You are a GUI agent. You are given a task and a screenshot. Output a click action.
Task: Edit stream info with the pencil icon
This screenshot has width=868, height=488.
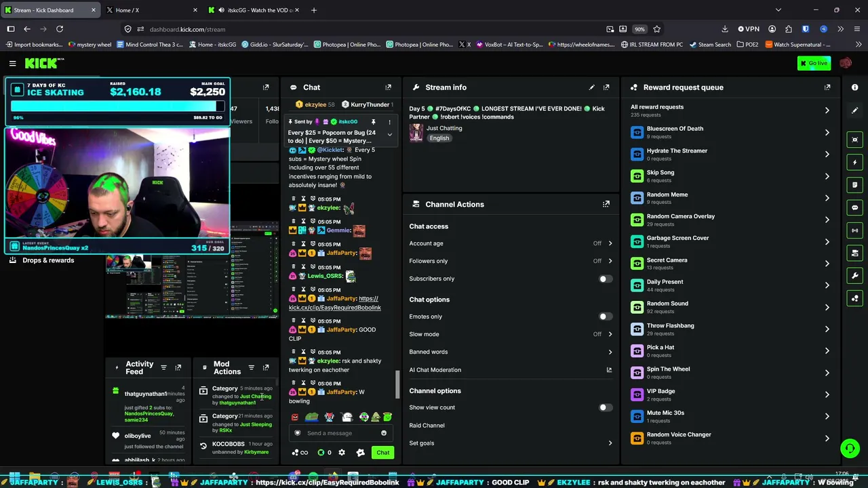[x=591, y=87]
